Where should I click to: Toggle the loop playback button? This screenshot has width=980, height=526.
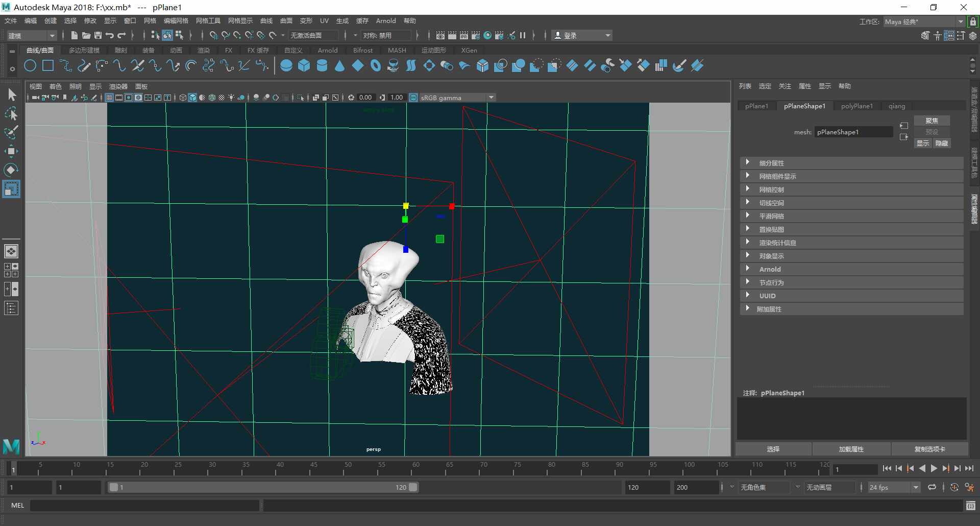point(932,487)
